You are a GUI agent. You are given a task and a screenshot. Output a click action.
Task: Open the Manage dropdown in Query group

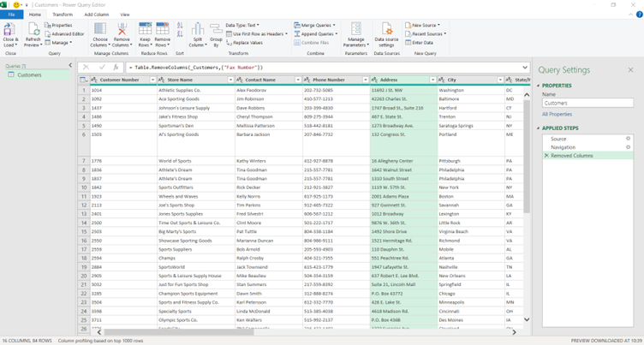click(58, 43)
